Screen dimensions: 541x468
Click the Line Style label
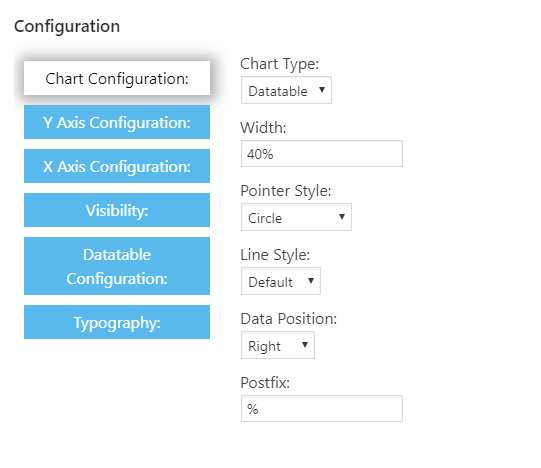[275, 255]
